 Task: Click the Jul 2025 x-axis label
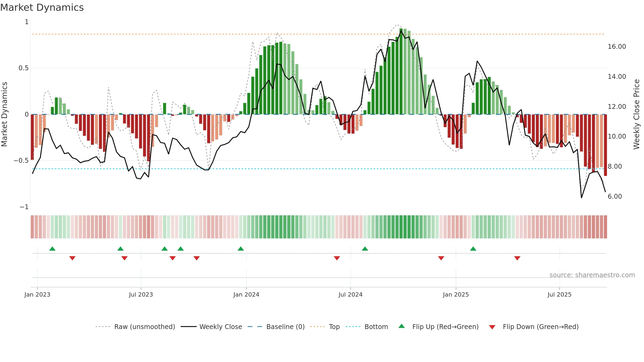[x=559, y=294]
